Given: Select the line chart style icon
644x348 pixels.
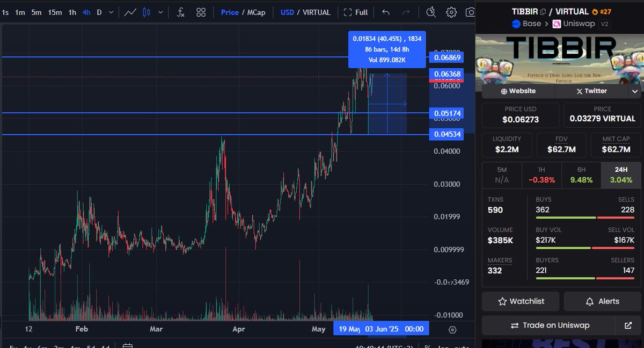Looking at the screenshot, I should pos(130,12).
